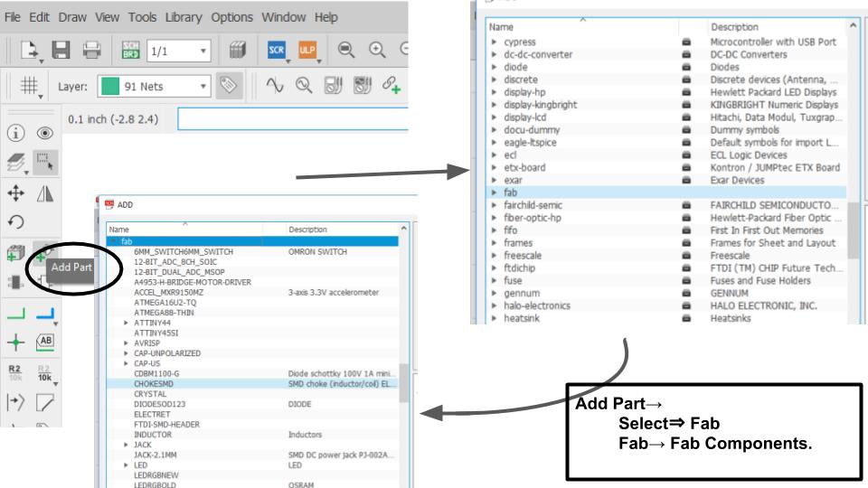Open the Edit menu
868x488 pixels.
pyautogui.click(x=39, y=17)
